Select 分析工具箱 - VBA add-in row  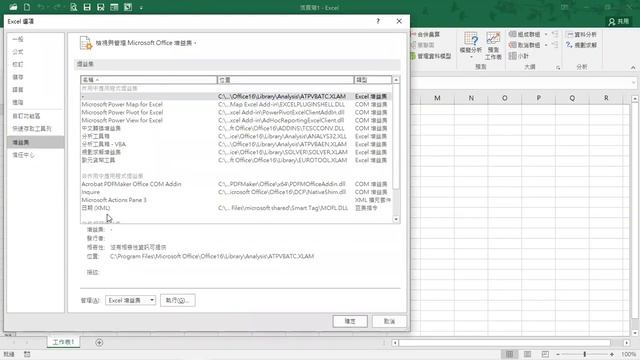point(236,144)
